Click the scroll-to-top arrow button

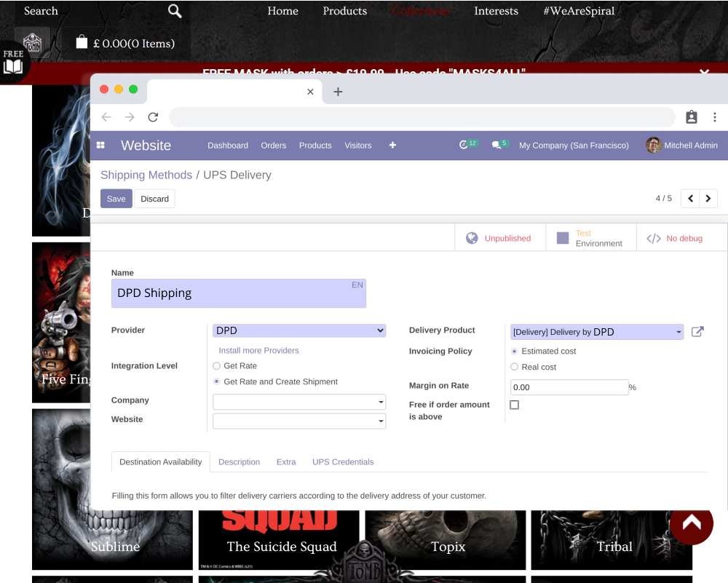[692, 523]
